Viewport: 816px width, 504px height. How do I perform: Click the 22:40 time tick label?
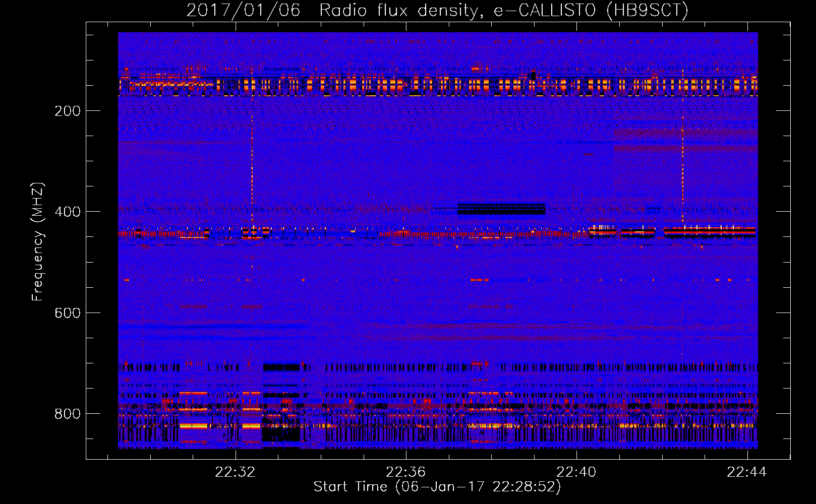click(576, 472)
